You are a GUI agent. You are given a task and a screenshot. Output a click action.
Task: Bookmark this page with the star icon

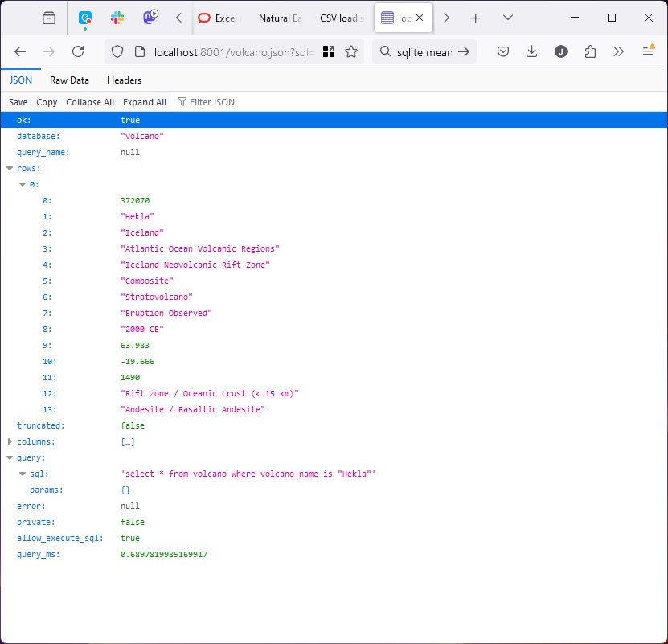click(351, 51)
